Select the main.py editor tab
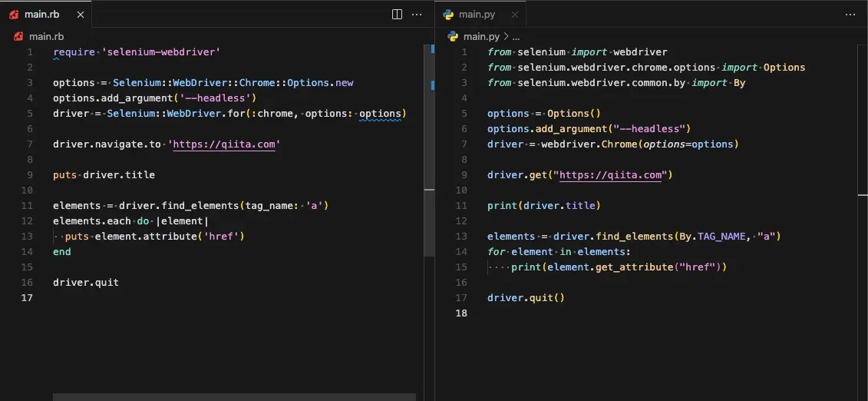Viewport: 868px width, 401px height. click(x=480, y=15)
